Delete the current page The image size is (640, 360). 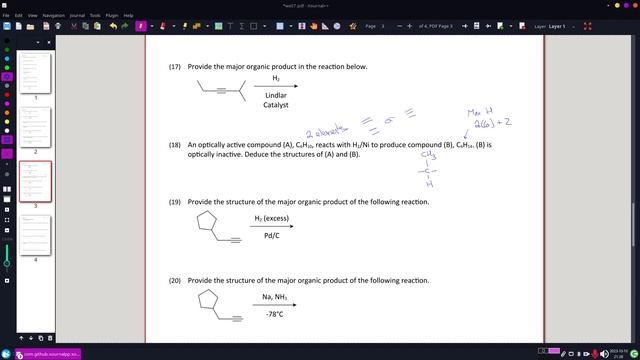(522, 26)
